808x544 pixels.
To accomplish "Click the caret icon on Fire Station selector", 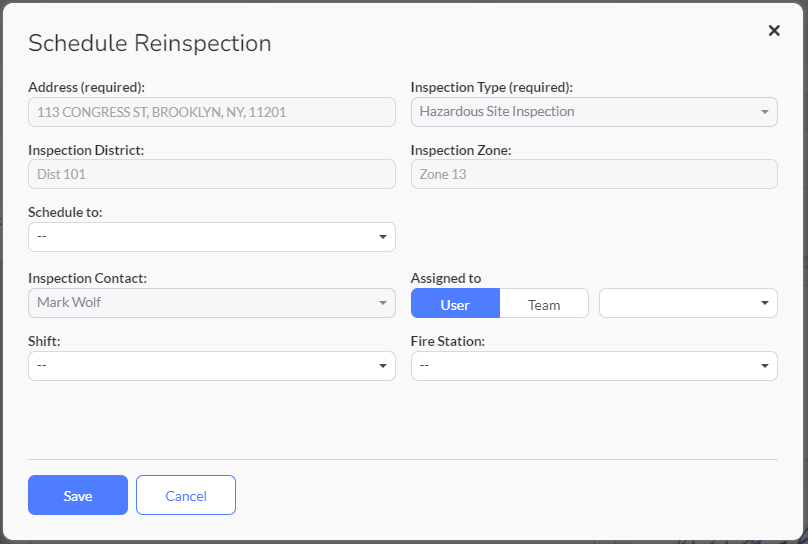I will coord(765,366).
